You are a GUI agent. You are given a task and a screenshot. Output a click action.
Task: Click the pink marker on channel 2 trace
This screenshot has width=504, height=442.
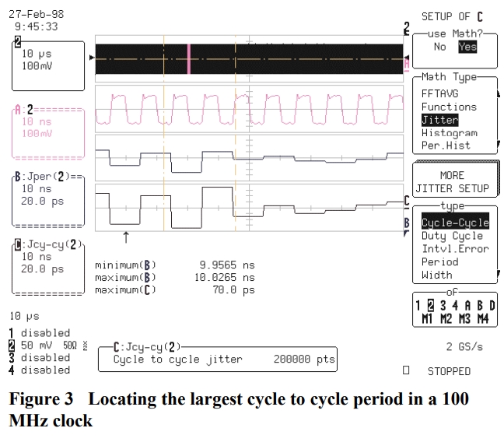tap(188, 58)
